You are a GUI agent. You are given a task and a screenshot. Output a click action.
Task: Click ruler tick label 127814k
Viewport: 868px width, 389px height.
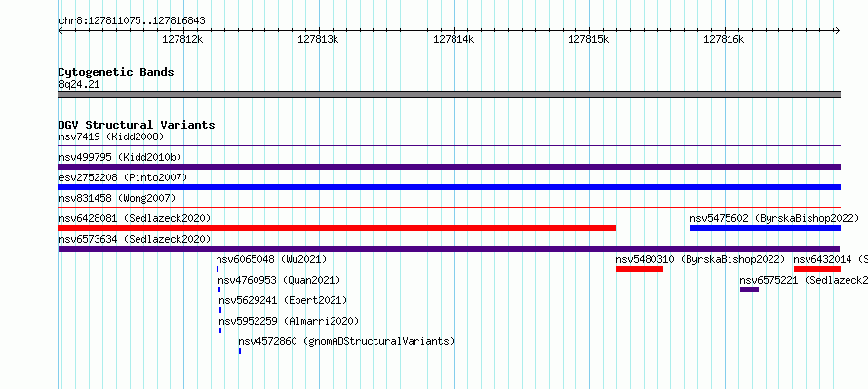click(454, 39)
